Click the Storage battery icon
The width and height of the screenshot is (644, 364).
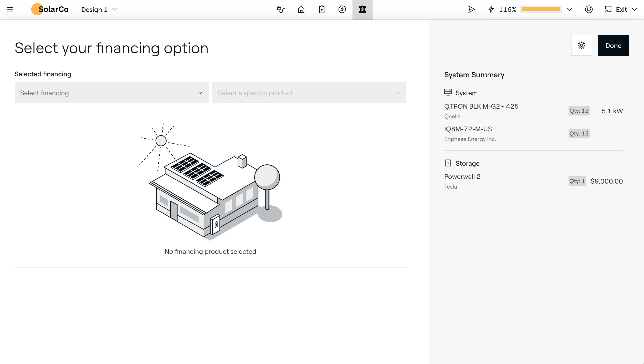[448, 163]
